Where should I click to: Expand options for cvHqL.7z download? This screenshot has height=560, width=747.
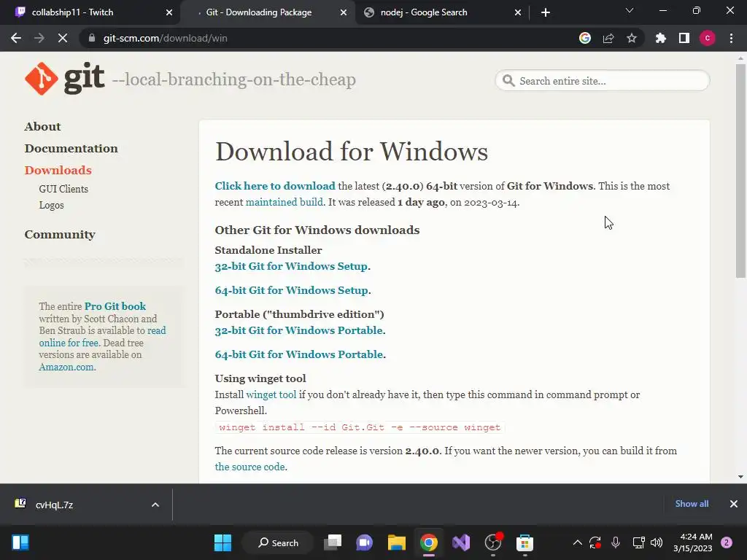(x=155, y=505)
